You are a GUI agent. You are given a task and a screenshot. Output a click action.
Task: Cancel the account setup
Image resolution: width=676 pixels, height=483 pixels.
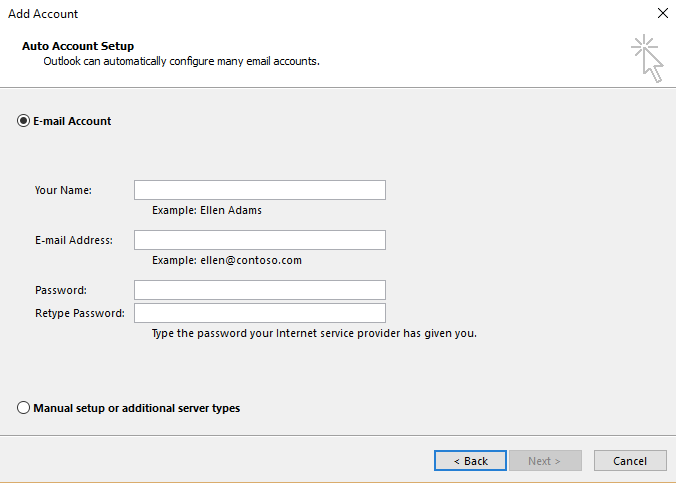pos(630,461)
